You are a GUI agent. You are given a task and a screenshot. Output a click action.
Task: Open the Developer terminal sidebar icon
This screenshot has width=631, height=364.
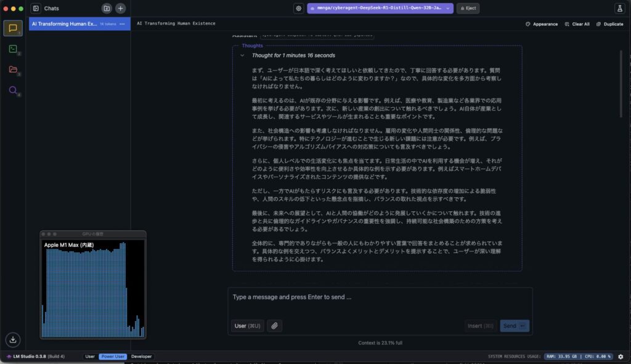click(x=13, y=49)
